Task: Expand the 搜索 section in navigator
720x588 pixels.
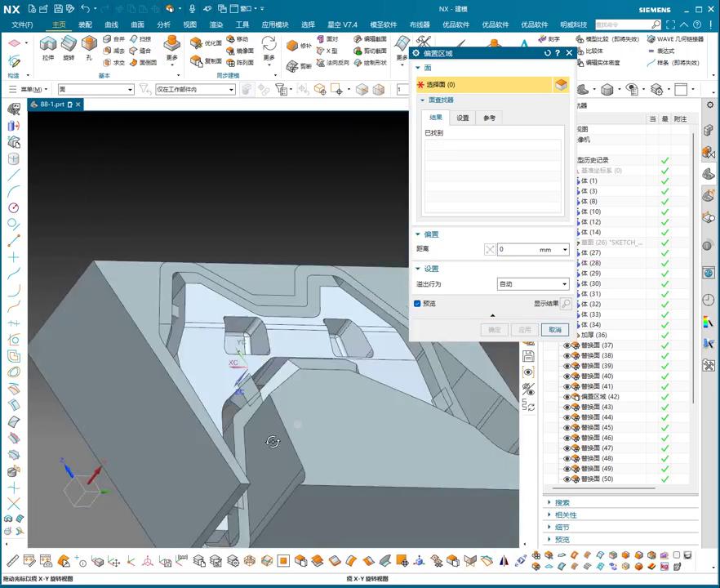Action: [562, 503]
